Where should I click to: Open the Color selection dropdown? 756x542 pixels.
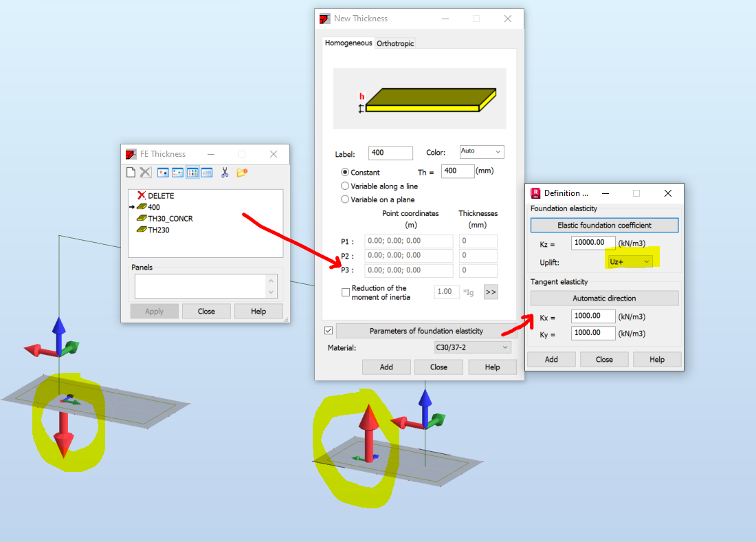coord(481,151)
